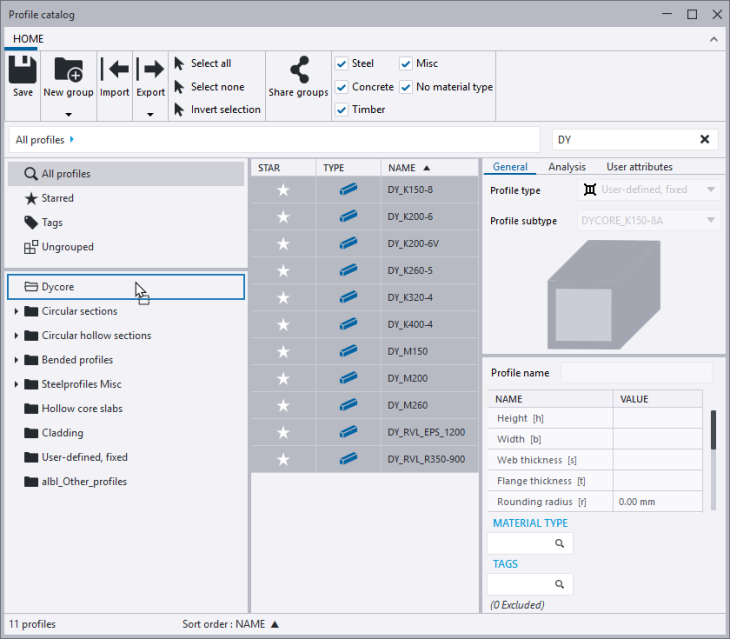The height and width of the screenshot is (639, 730).
Task: Click the properties table scrollbar
Action: click(713, 430)
